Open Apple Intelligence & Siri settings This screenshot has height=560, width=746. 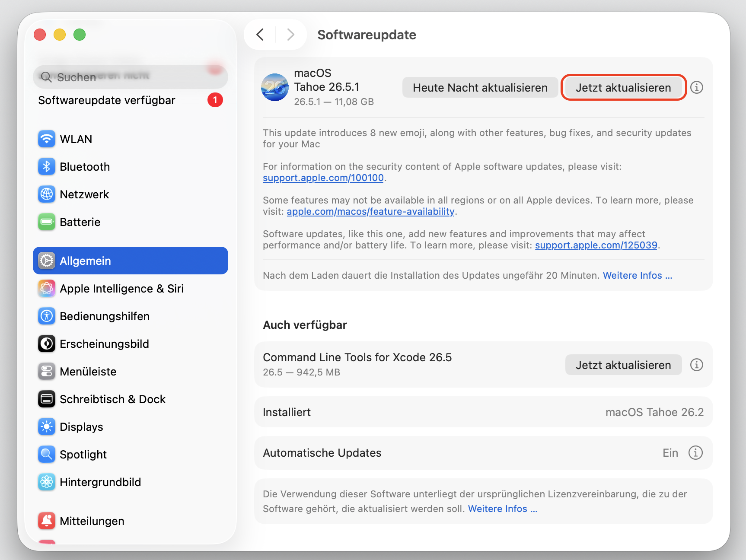(131, 289)
